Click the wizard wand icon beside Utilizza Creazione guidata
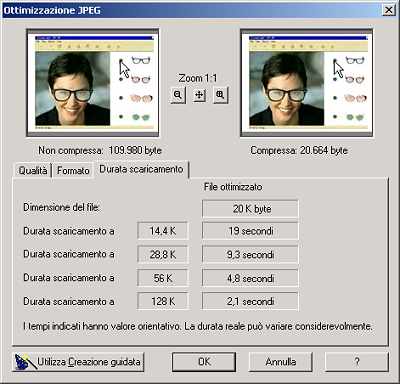Viewport: 400px width, 384px height. click(25, 362)
